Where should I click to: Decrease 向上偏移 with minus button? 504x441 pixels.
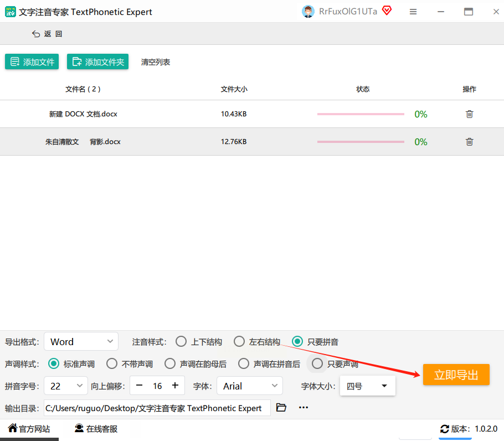139,385
